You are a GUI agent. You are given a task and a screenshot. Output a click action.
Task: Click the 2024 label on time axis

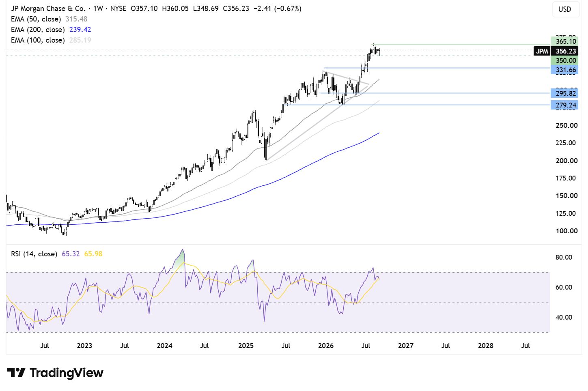164,346
